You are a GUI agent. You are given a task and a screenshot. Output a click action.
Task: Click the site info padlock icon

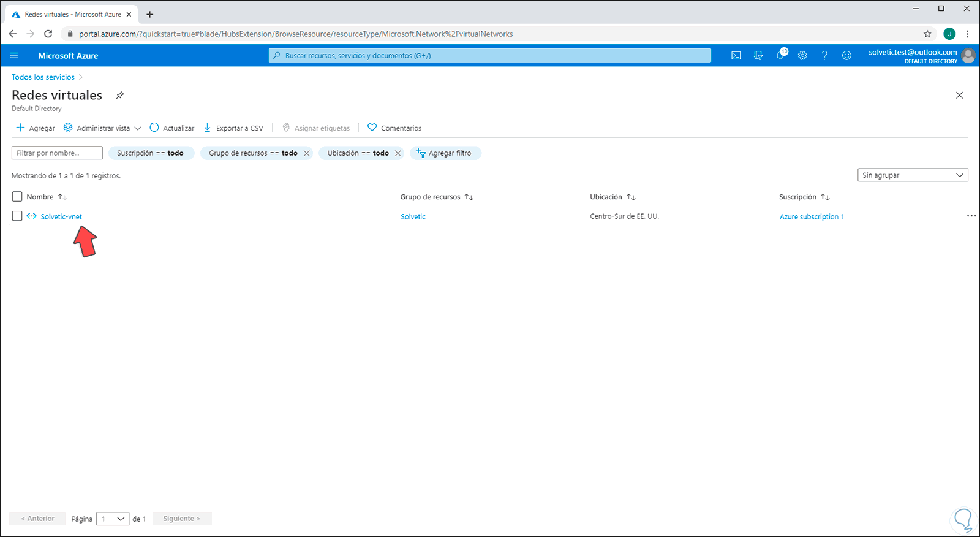[70, 34]
